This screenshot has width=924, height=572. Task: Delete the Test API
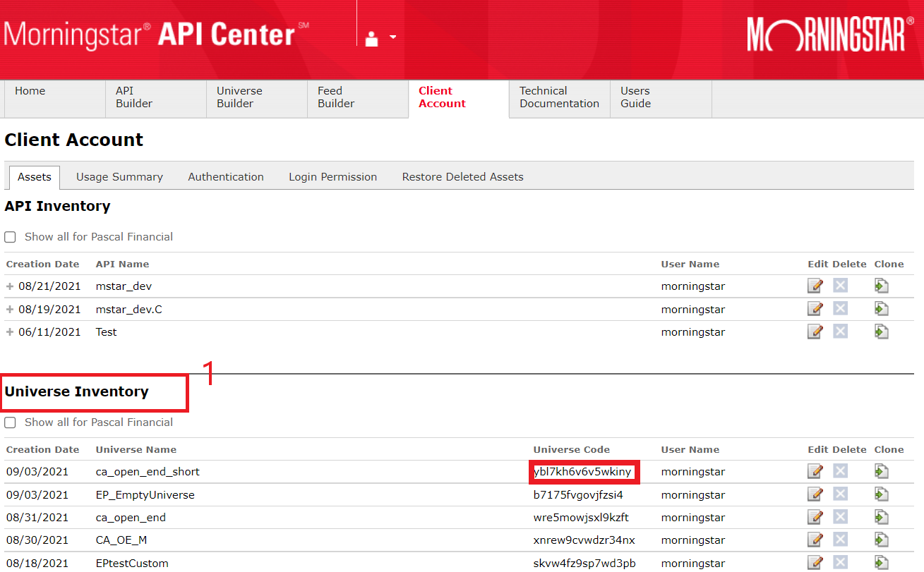839,331
